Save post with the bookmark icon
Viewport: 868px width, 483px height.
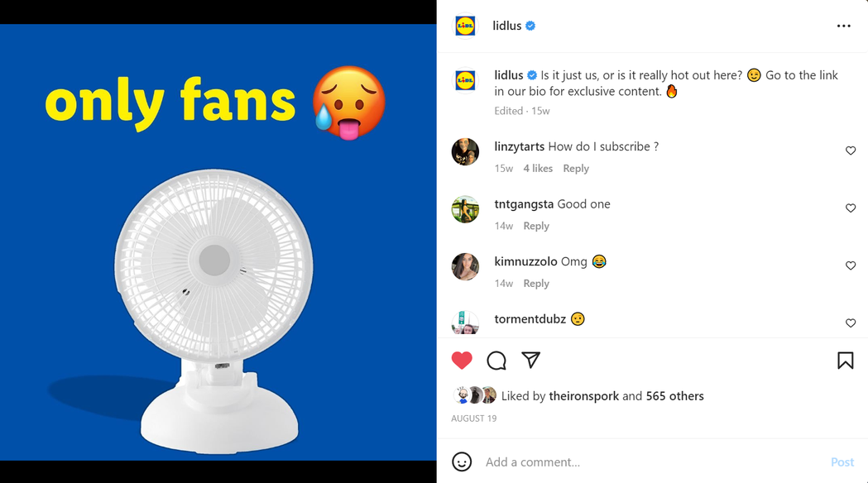tap(846, 361)
